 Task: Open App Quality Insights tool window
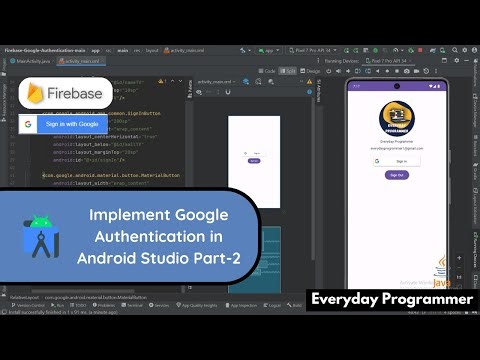pyautogui.click(x=197, y=305)
